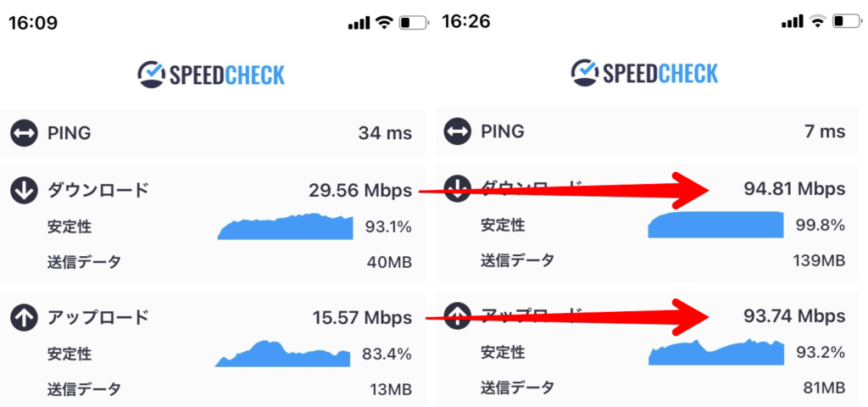This screenshot has height=407, width=868.
Task: Select the 7 ms ping value
Action: 826,131
